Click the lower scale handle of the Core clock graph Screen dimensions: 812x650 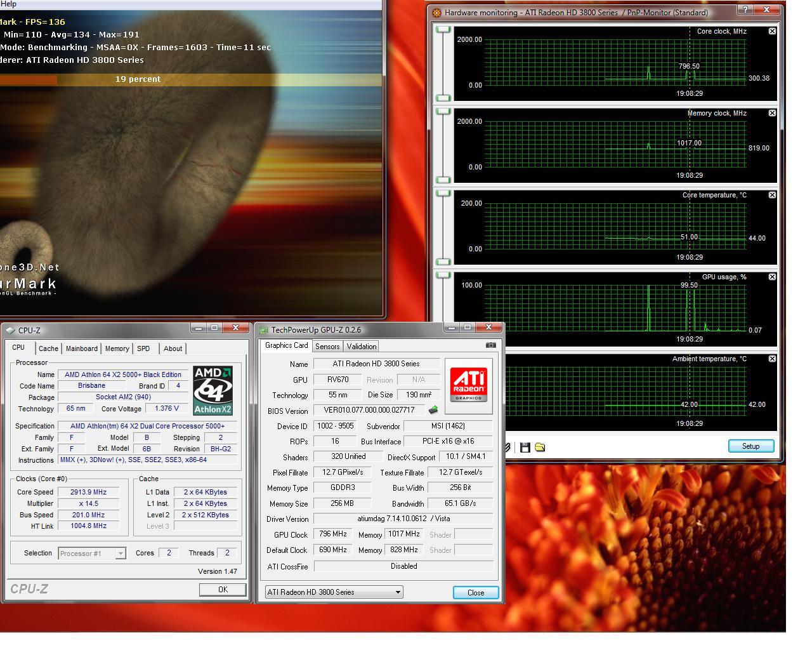tap(443, 98)
